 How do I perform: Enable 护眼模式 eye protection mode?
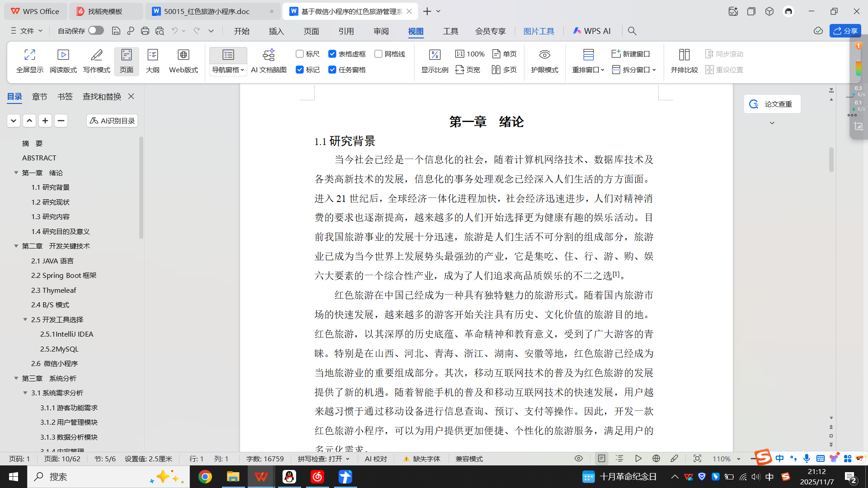click(x=544, y=55)
